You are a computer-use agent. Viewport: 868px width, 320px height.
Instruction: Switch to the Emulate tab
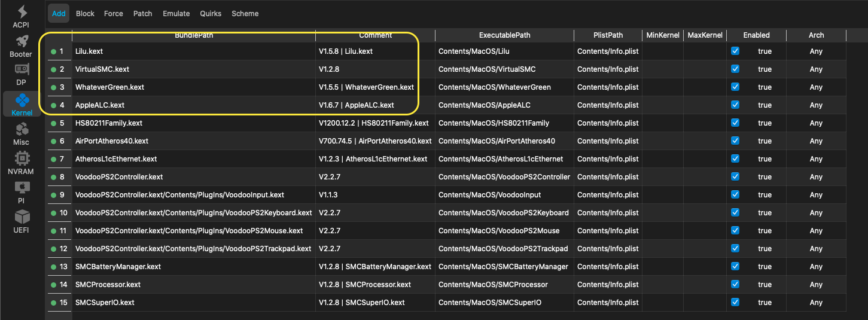click(x=176, y=13)
